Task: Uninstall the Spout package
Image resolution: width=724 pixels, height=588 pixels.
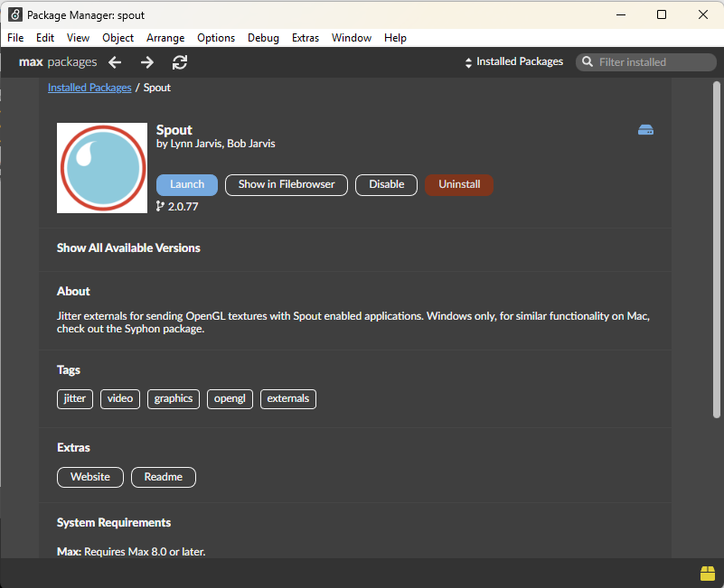Action: click(458, 184)
